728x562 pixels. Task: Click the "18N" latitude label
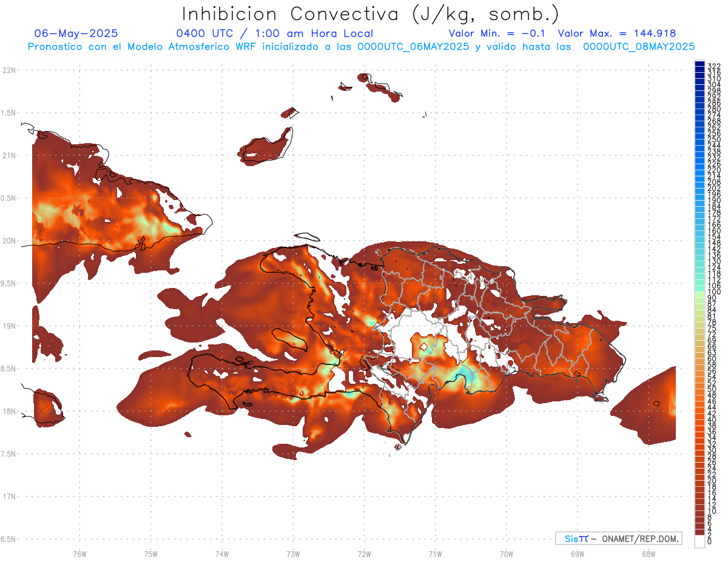coord(8,411)
